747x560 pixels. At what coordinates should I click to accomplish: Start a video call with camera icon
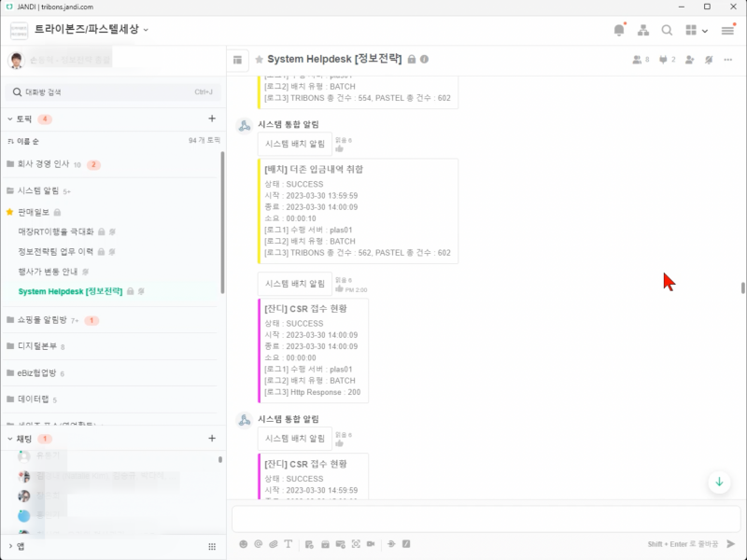(370, 543)
